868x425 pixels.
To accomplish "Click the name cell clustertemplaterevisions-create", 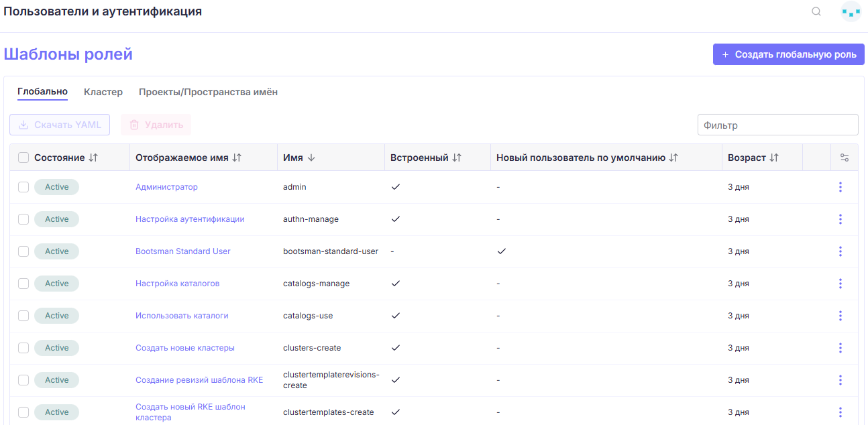I will [x=331, y=380].
